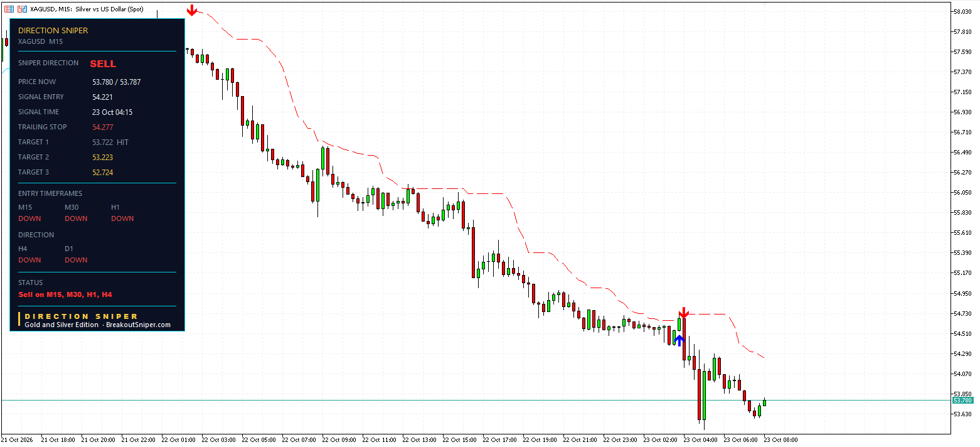Click DOWN under the H1 timeframe
Viewport: 980px width, 447px height.
122,218
